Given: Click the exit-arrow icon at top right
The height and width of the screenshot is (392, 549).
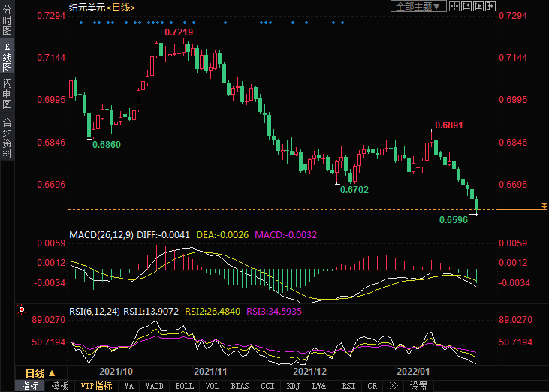Looking at the screenshot, I should [491, 6].
